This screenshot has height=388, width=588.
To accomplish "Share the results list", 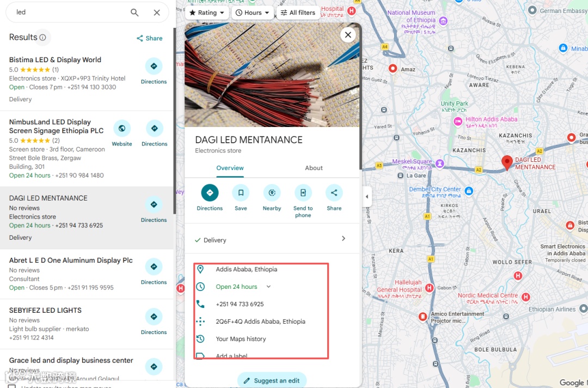I will (150, 38).
